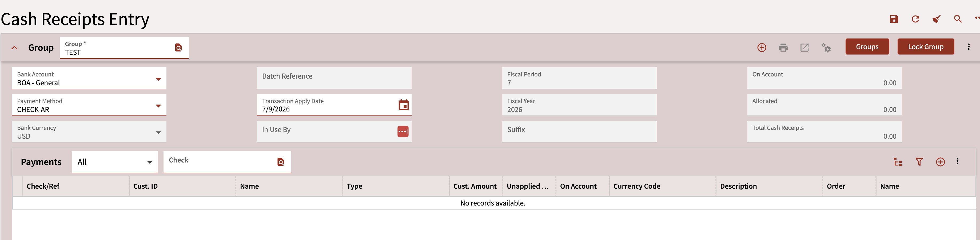Click the Groups button
Screen dimensions: 980x240
(867, 47)
